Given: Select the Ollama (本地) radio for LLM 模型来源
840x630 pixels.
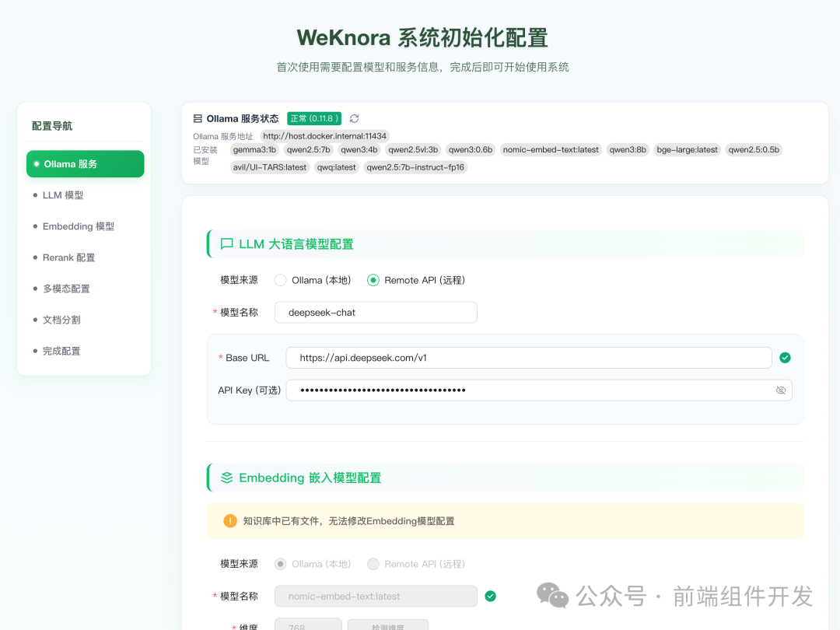Looking at the screenshot, I should 280,280.
